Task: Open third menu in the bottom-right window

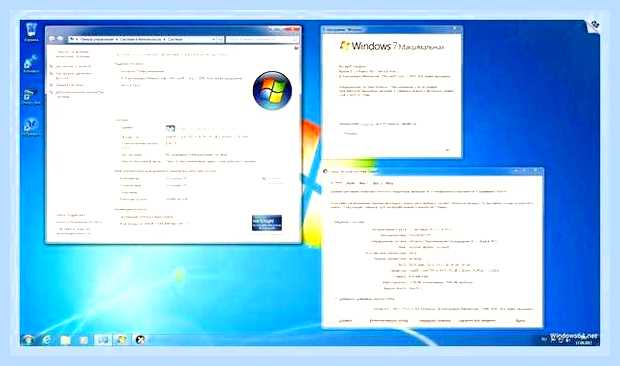Action: pyautogui.click(x=363, y=183)
